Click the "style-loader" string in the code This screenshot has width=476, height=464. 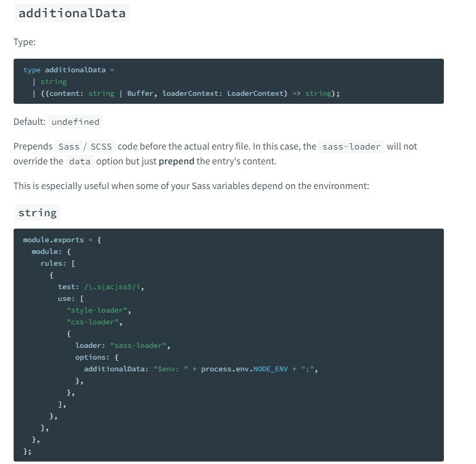pos(99,310)
